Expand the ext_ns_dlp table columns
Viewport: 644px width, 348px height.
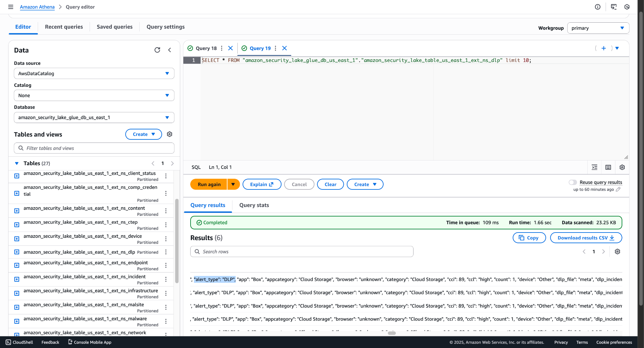17,252
